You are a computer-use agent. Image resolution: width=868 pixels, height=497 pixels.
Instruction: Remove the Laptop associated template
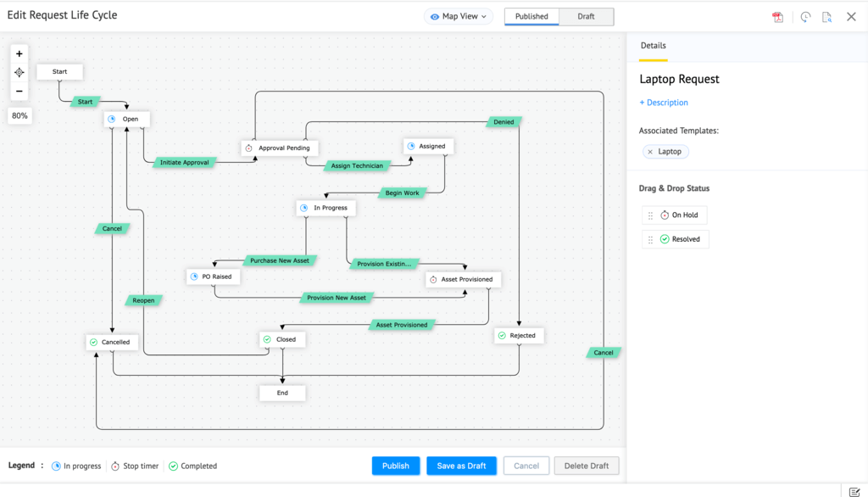coord(650,152)
